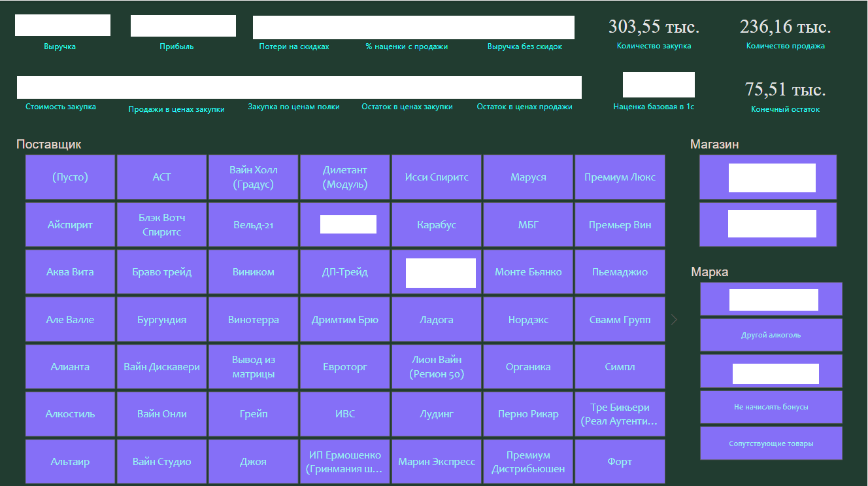Select brand Другой алкоголь
This screenshot has height=486, width=868.
[x=771, y=335]
